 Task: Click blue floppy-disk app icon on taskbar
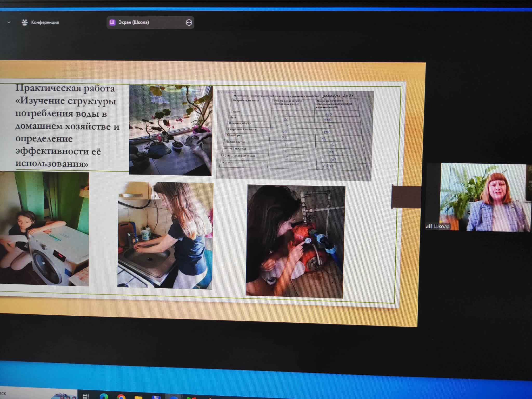pyautogui.click(x=156, y=397)
